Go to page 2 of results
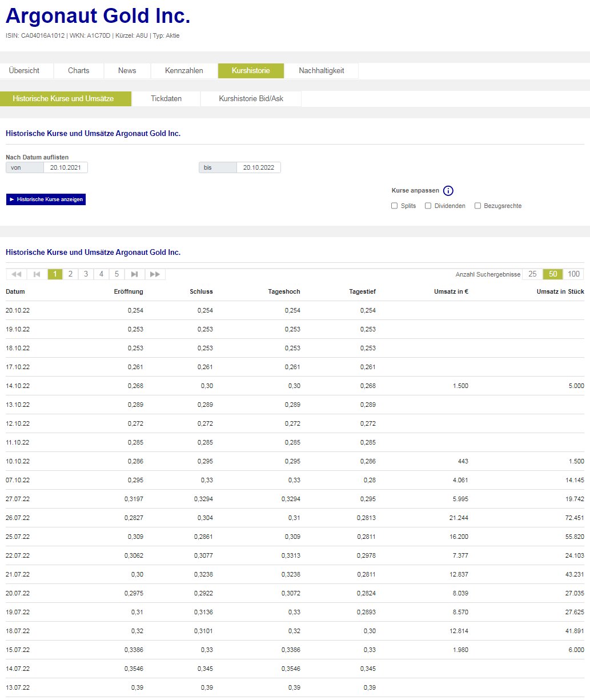Image resolution: width=590 pixels, height=700 pixels. pos(71,274)
